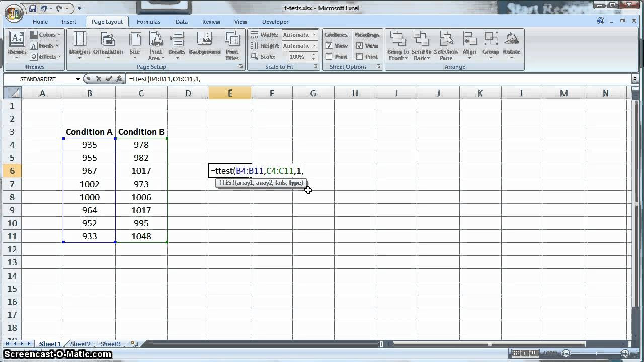Open Excel Help question mark
Image resolution: width=644 pixels, height=362 pixels.
[601, 21]
